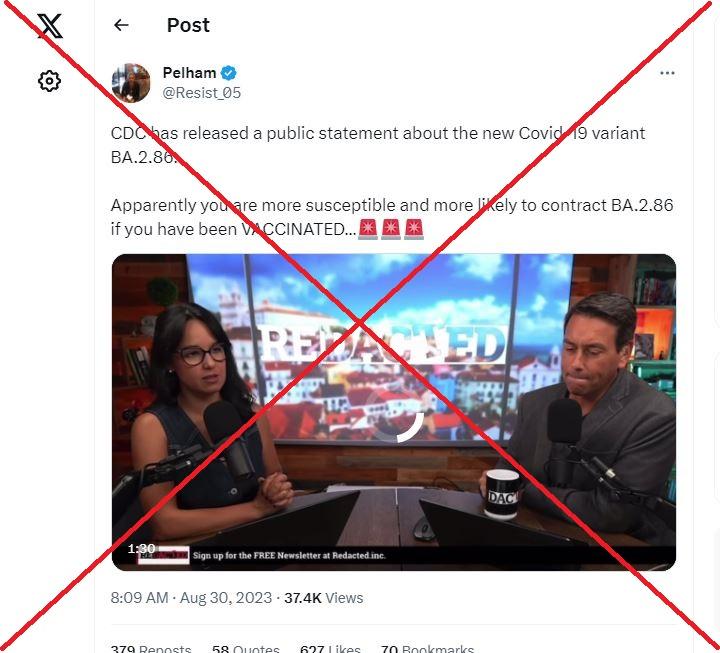The image size is (720, 653).
Task: Click the blue verified badge next to Pelham
Action: point(229,73)
